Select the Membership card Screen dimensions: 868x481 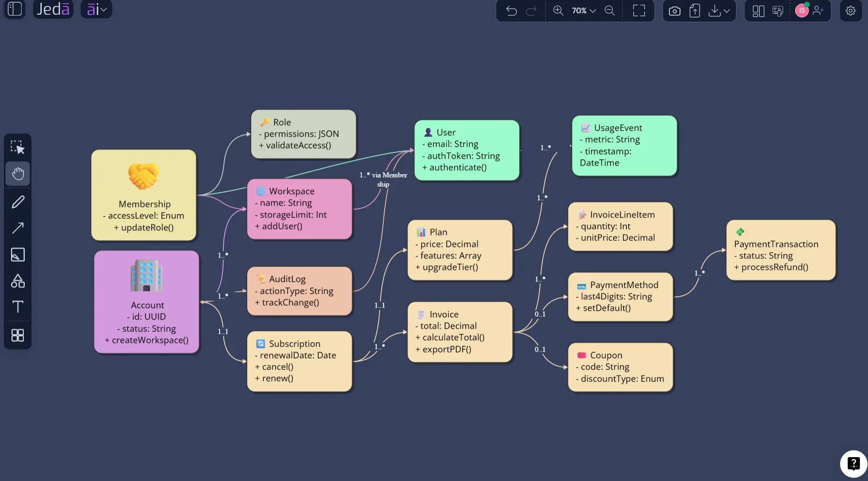pyautogui.click(x=144, y=195)
